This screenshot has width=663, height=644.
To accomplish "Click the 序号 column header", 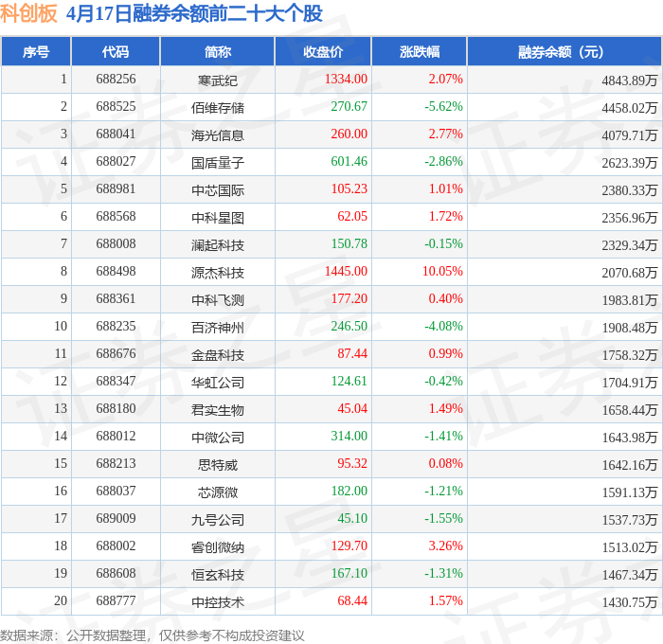I will point(36,51).
